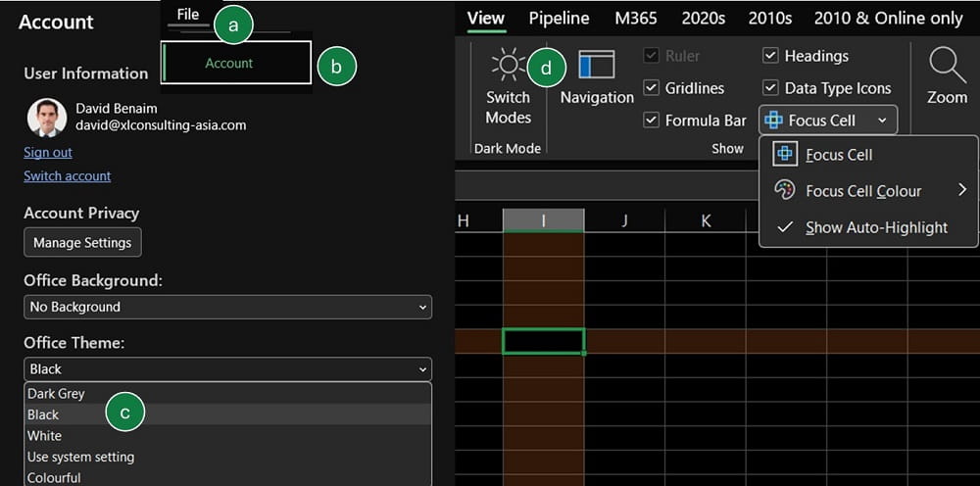
Task: Choose the White theme option
Action: 227,435
